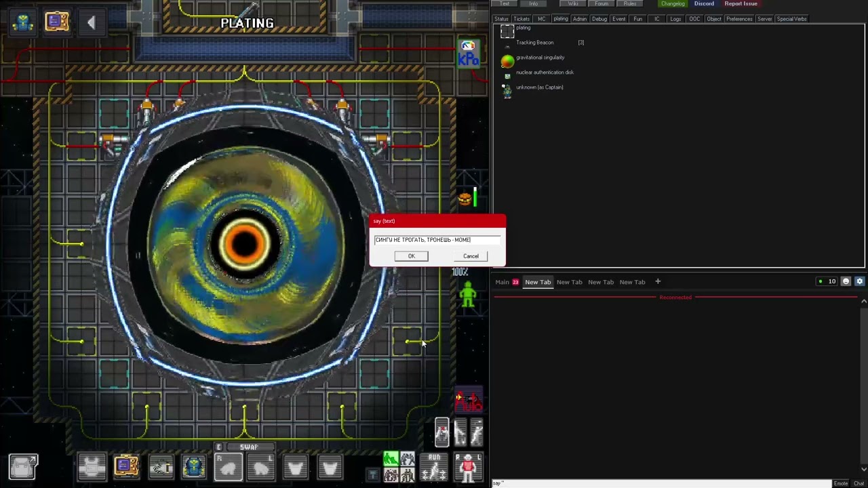This screenshot has width=868, height=488.
Task: Open chat settings gear icon
Action: 859,281
